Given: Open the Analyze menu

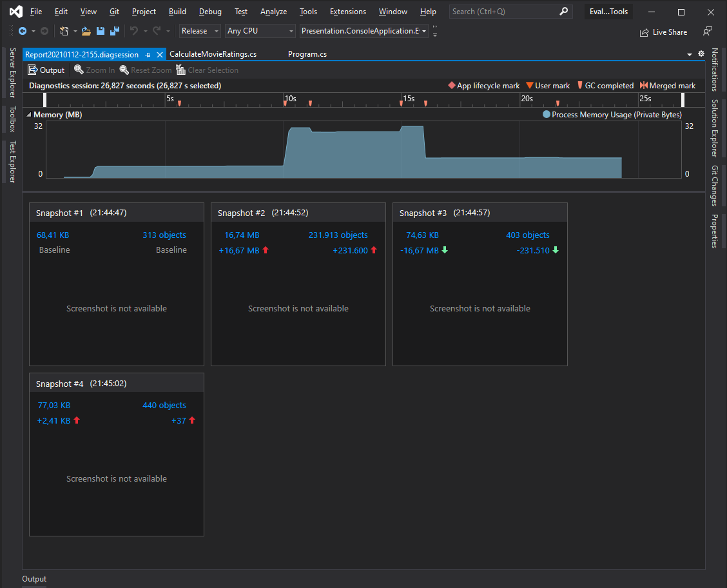Looking at the screenshot, I should coord(273,11).
